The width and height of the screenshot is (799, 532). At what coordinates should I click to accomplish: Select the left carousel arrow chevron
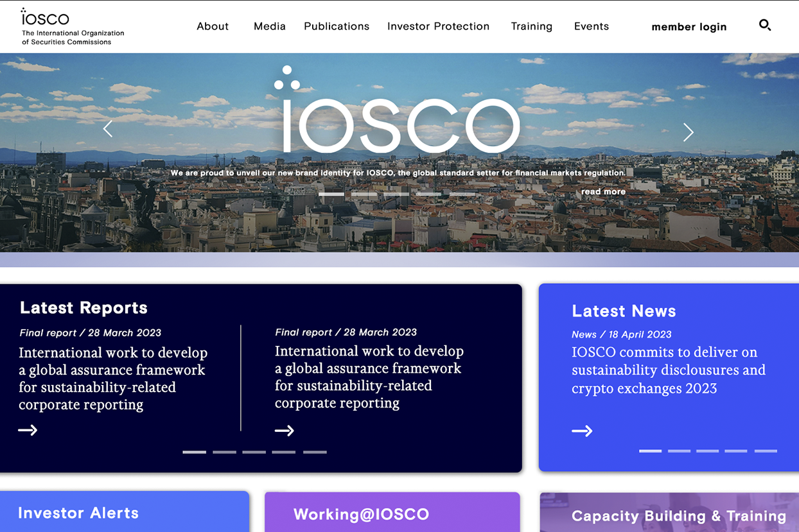[x=107, y=128]
